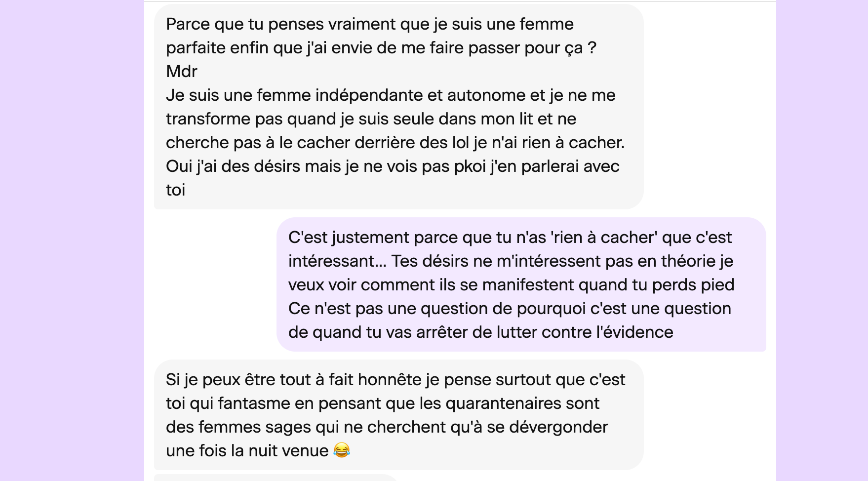
Task: Click the final word "toi" ending the first message
Action: coord(176,190)
